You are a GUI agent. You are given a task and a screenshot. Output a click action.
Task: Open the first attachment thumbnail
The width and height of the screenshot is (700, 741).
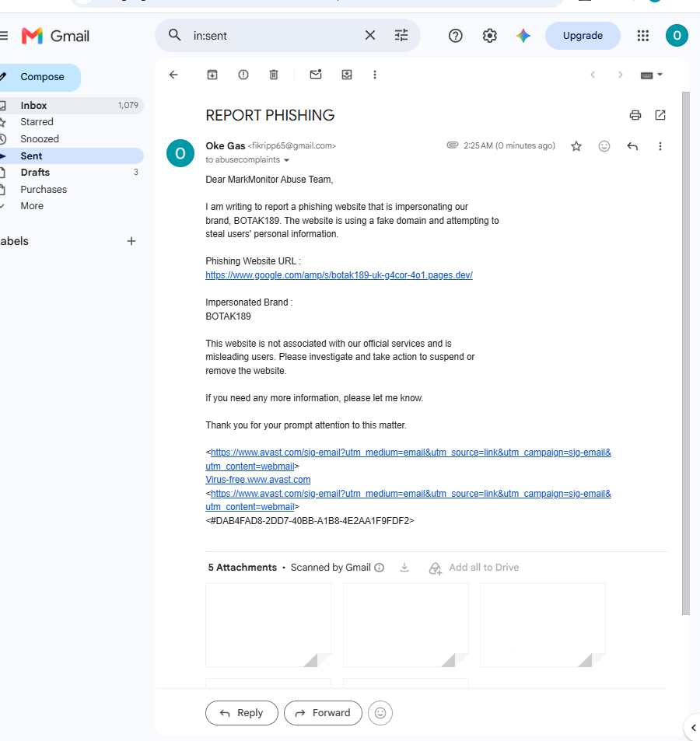(268, 625)
